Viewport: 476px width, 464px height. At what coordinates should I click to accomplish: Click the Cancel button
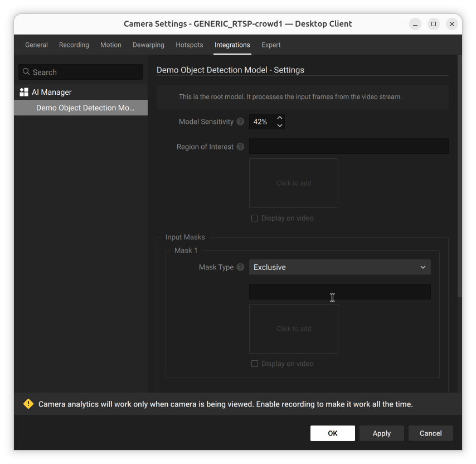(430, 433)
